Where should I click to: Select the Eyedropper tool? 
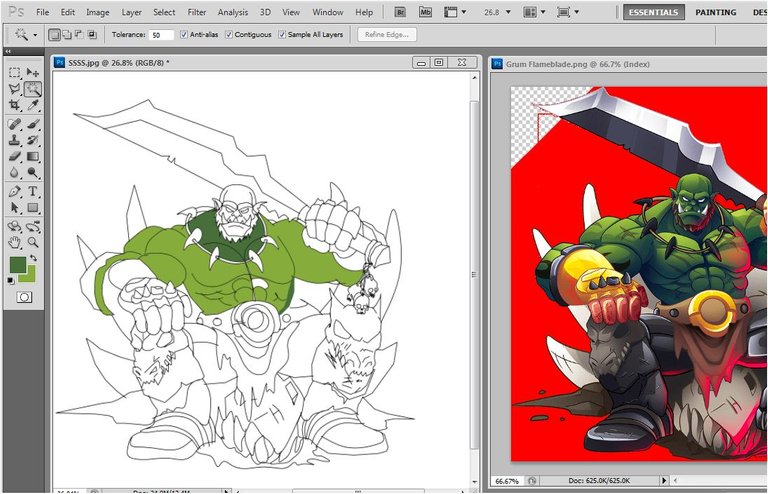pos(33,105)
